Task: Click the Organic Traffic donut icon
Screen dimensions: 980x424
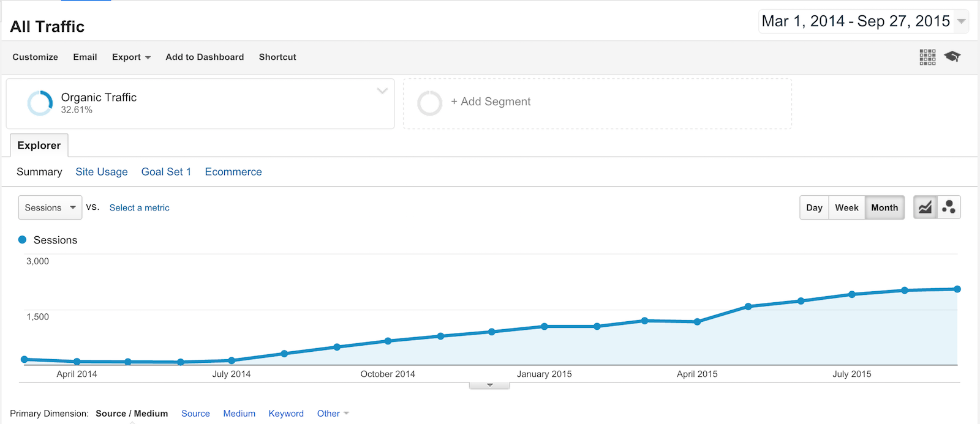Action: 40,103
